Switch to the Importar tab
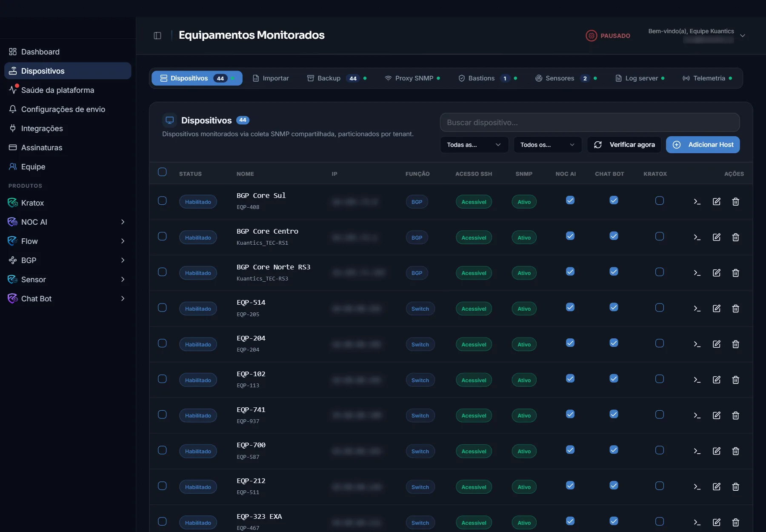The height and width of the screenshot is (532, 766). coord(271,78)
